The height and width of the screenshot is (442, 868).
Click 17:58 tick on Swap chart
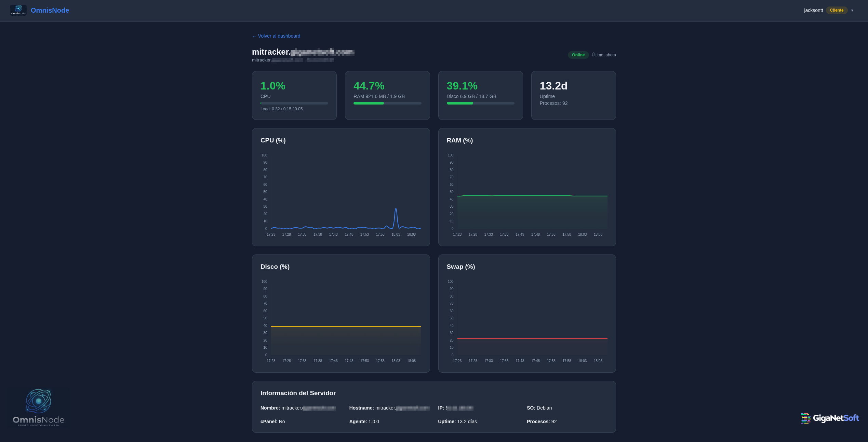(x=566, y=361)
